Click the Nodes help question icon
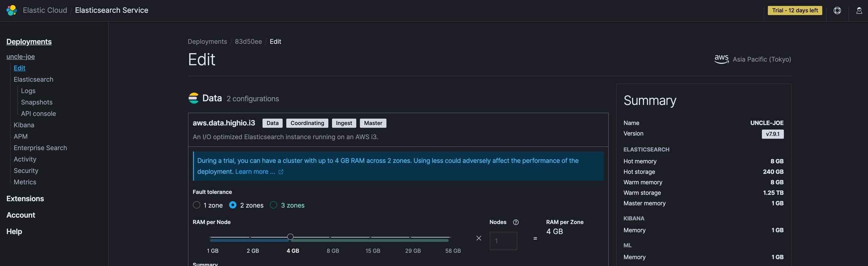The image size is (868, 266). pyautogui.click(x=516, y=222)
